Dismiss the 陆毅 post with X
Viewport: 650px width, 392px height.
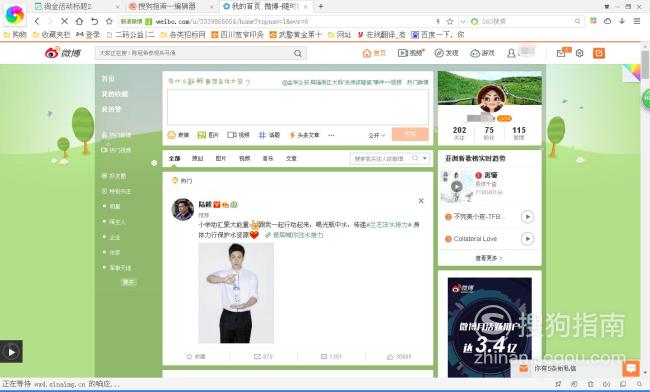tap(421, 201)
